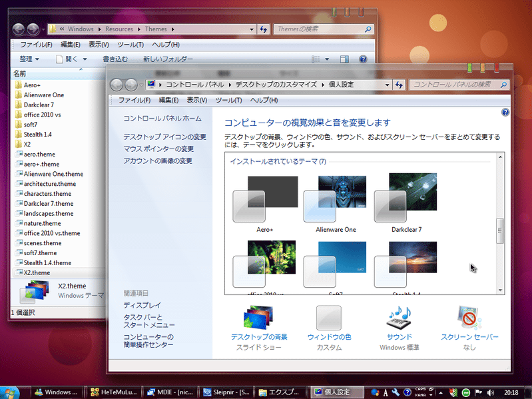This screenshot has height=399, width=532.
Task: Open the 整理 dropdown in explorer toolbar
Action: 29,59
